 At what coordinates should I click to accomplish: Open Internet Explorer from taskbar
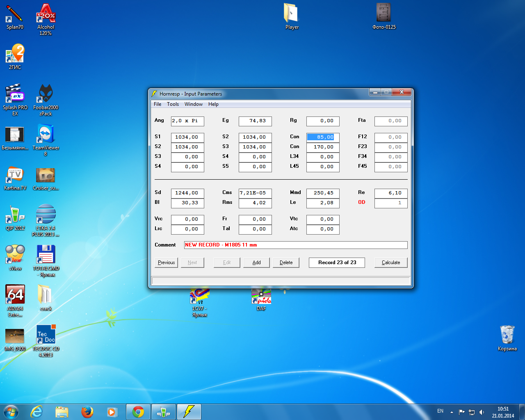pos(37,412)
